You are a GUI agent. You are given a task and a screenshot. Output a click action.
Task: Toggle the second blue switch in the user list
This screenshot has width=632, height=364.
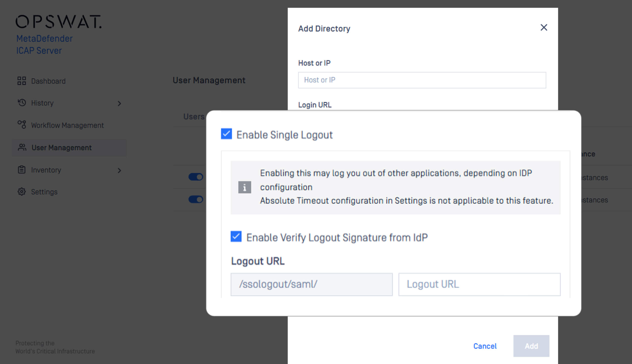pos(196,200)
